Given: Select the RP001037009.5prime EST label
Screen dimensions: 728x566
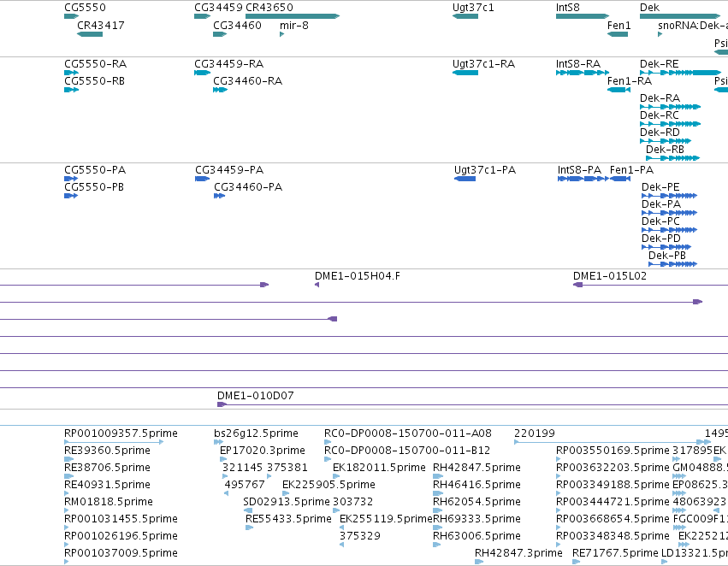Looking at the screenshot, I should [121, 553].
